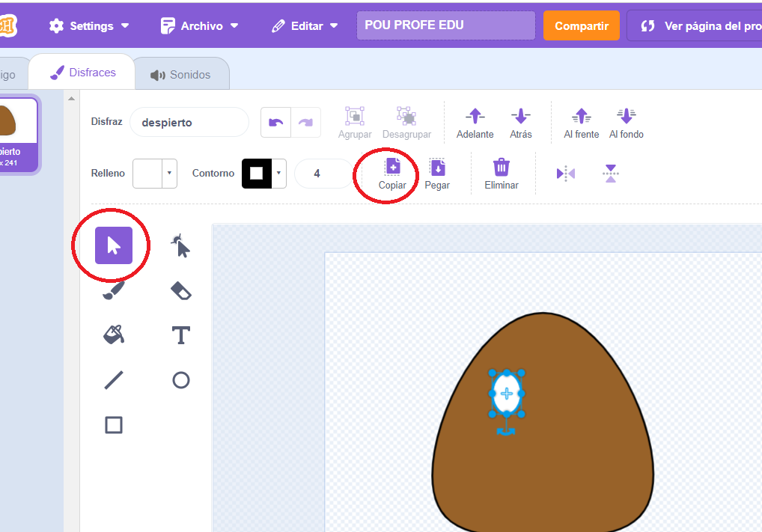Screen dimensions: 762x532
Task: Activate the Eraser tool
Action: 180,291
